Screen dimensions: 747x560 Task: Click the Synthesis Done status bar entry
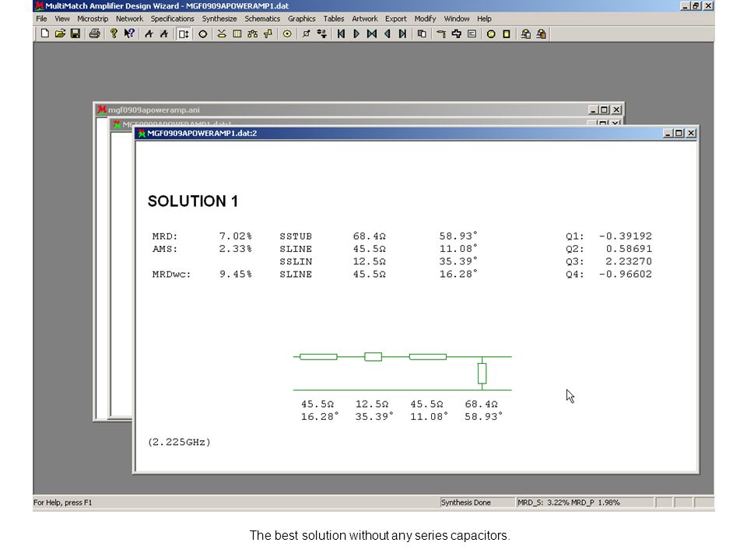point(477,502)
